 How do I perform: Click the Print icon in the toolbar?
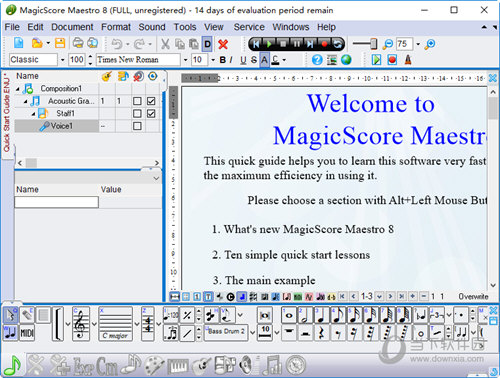point(78,43)
